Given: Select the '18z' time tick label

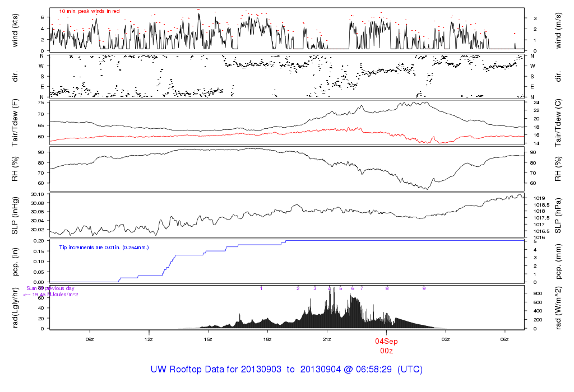Looking at the screenshot, I should point(267,339).
